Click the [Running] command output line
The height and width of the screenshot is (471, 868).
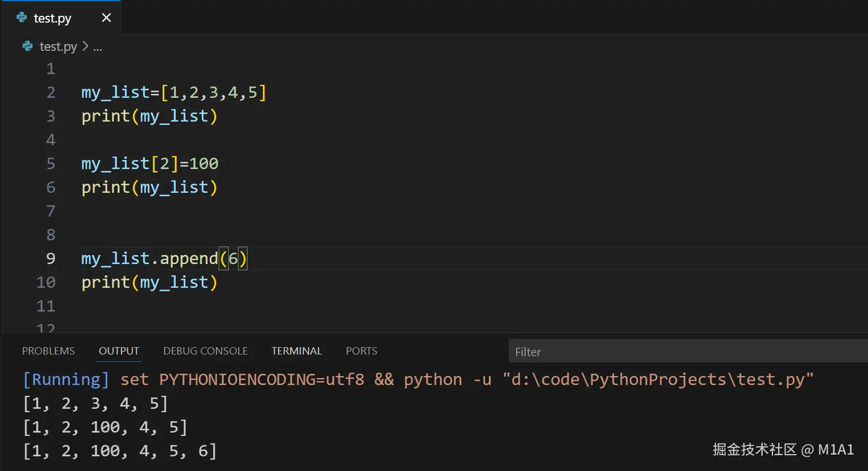[x=418, y=379]
